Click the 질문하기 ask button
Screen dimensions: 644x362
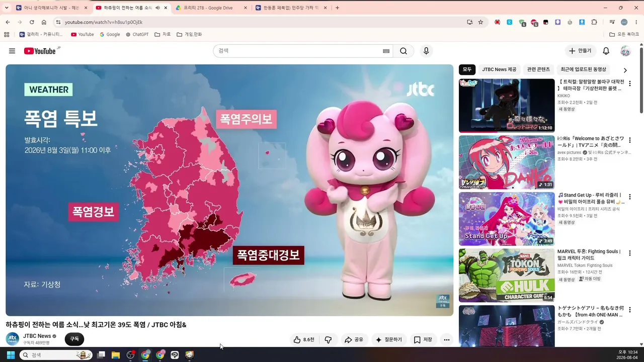coord(388,340)
